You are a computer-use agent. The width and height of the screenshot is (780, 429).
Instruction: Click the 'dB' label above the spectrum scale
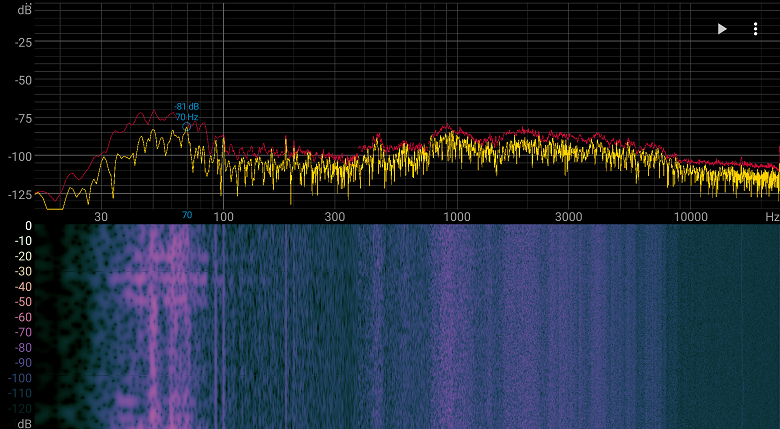click(x=25, y=9)
